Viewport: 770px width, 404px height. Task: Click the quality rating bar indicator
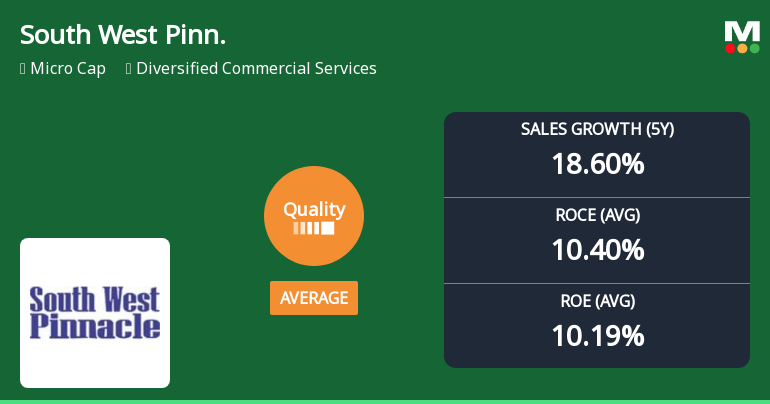[x=314, y=228]
